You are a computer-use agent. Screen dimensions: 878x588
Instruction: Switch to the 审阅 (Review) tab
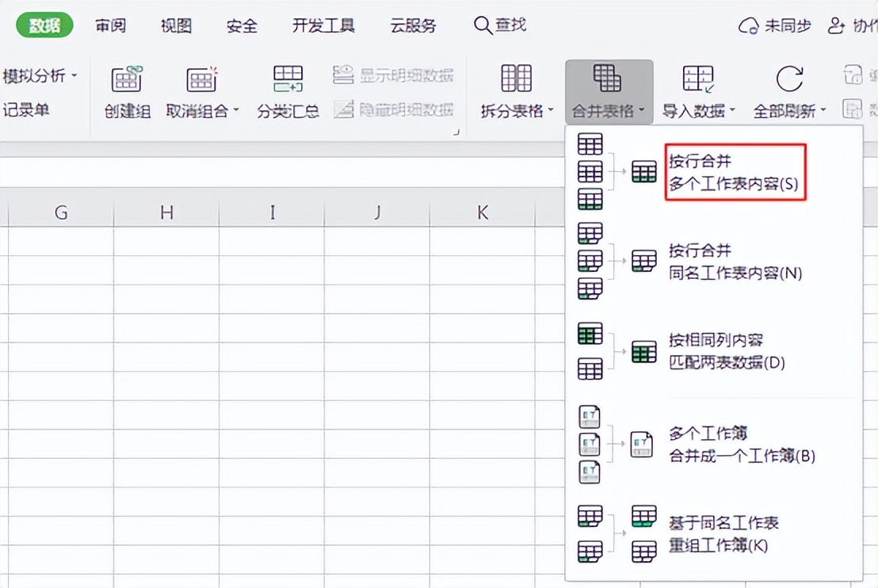[x=110, y=25]
